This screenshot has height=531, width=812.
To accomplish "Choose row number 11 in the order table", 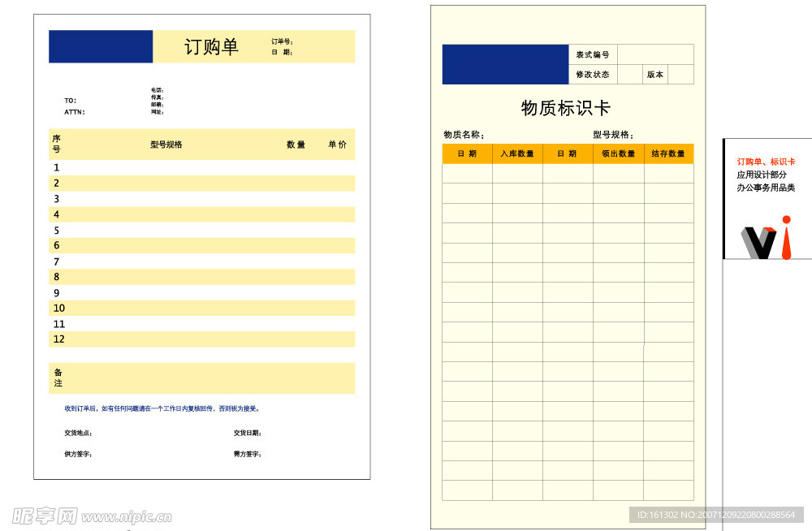I will pyautogui.click(x=202, y=324).
